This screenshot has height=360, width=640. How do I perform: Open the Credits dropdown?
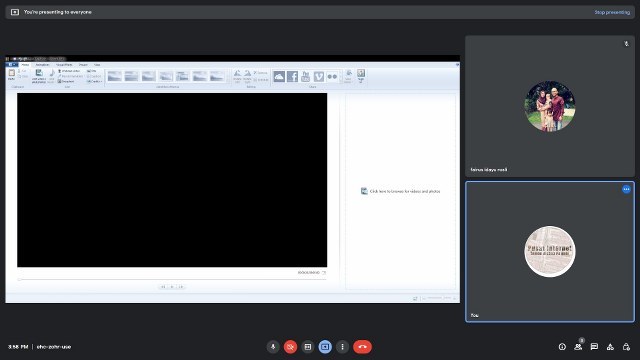click(x=94, y=81)
